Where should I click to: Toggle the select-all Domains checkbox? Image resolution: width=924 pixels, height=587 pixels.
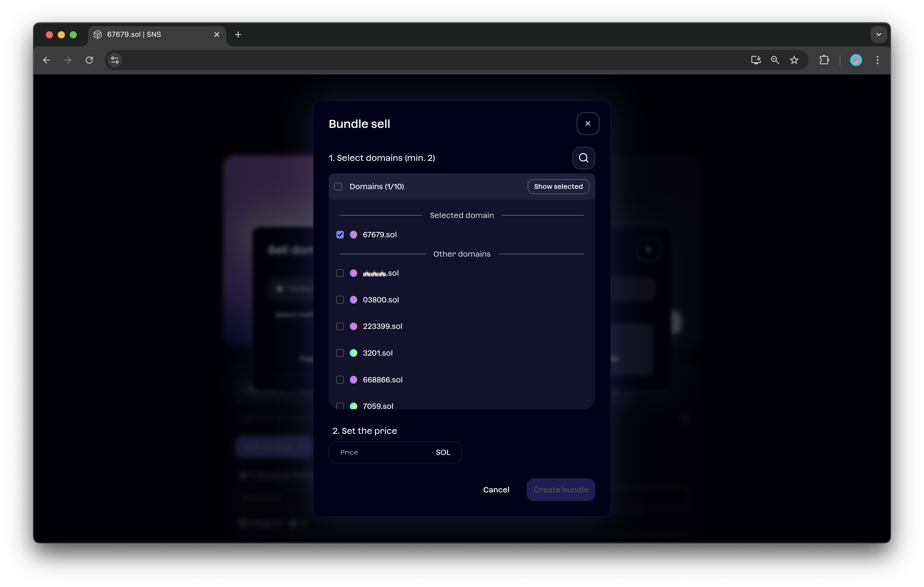point(338,187)
